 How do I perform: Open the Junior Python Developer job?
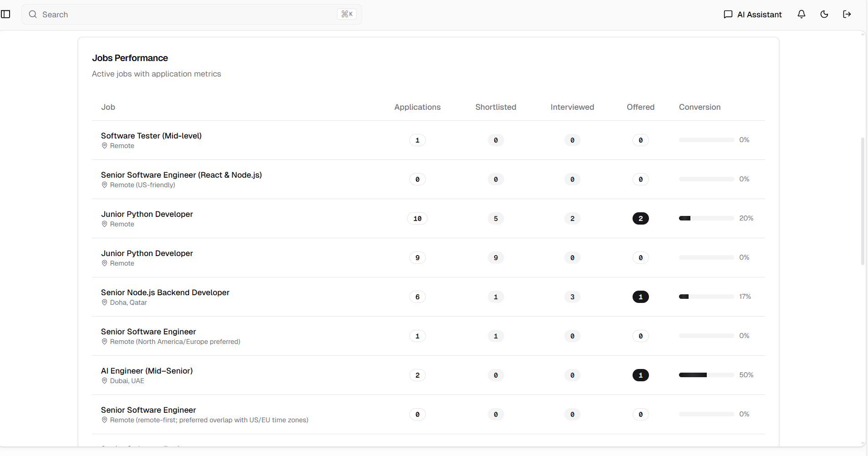point(147,214)
